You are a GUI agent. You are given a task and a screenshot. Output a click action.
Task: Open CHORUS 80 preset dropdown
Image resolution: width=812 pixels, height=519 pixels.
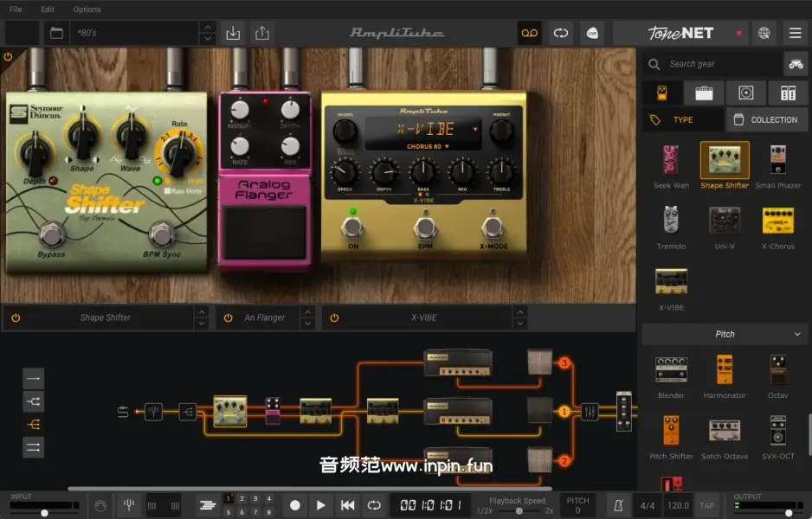tap(428, 146)
